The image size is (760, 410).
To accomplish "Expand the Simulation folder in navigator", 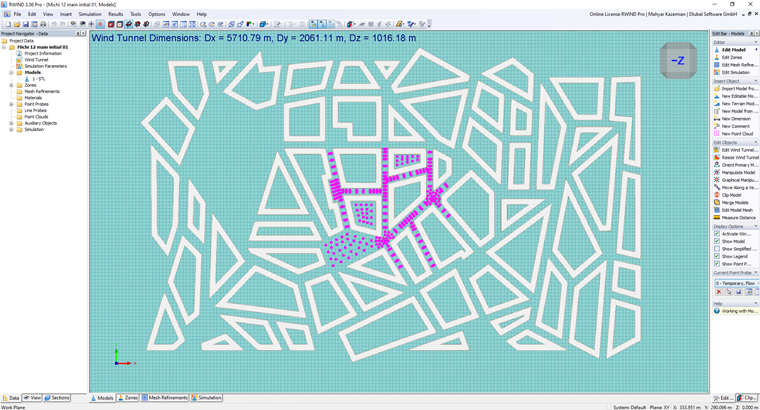I will point(11,129).
